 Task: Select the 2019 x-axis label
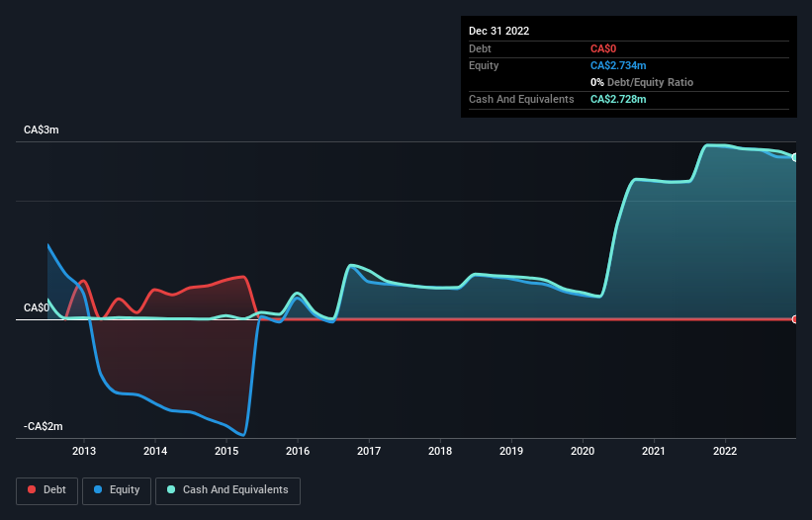511,451
